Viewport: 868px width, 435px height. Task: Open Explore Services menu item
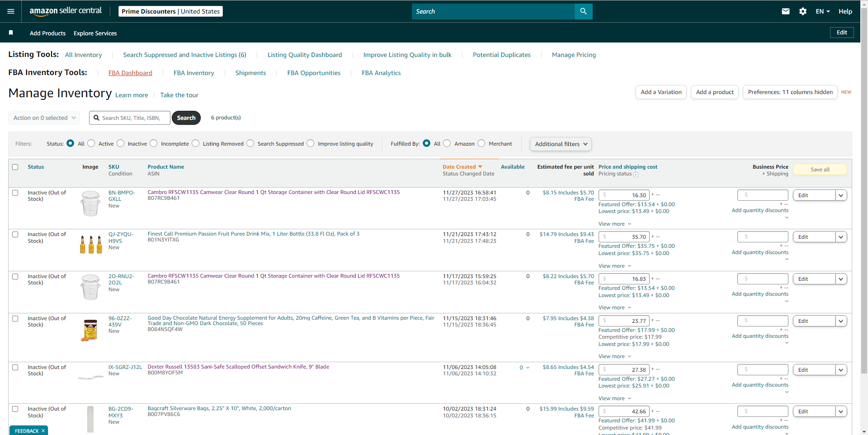click(95, 33)
